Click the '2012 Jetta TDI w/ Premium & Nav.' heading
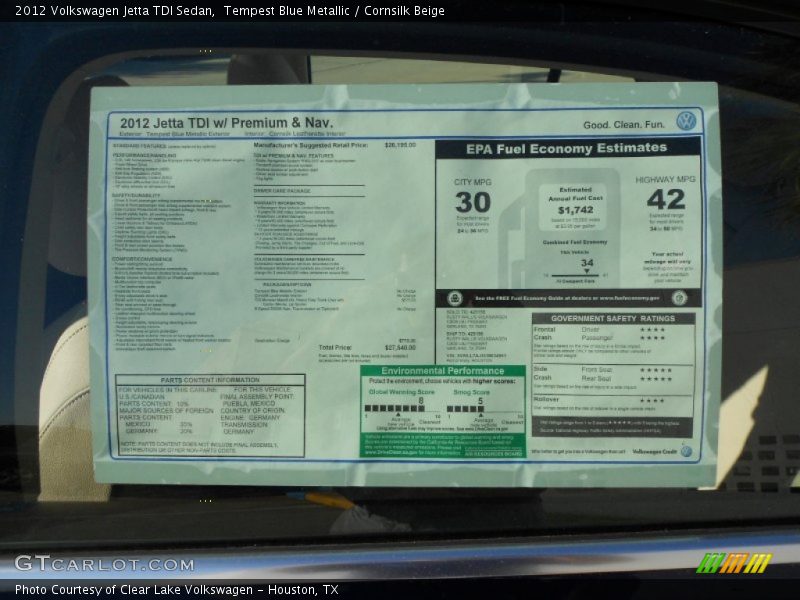Image resolution: width=800 pixels, height=600 pixels. 226,123
